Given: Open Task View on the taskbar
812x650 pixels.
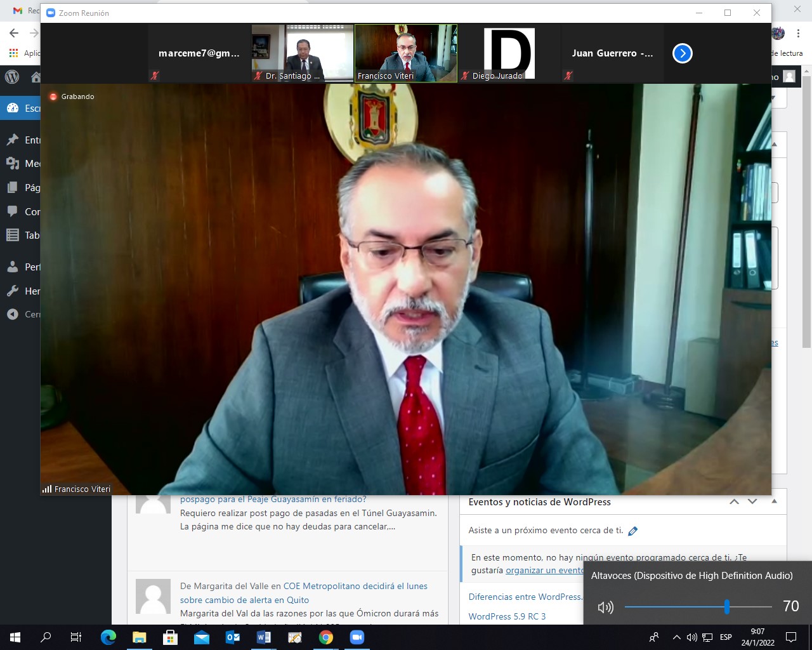Looking at the screenshot, I should pyautogui.click(x=76, y=637).
